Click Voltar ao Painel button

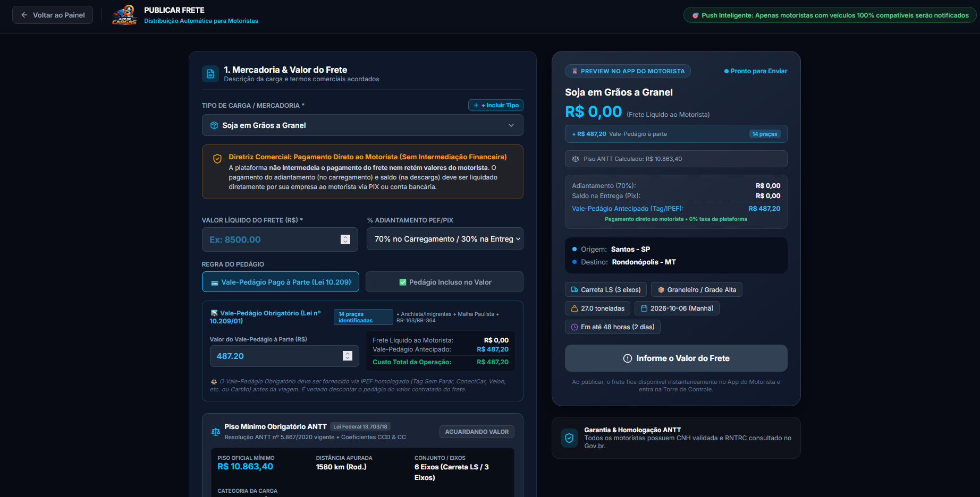click(x=53, y=15)
